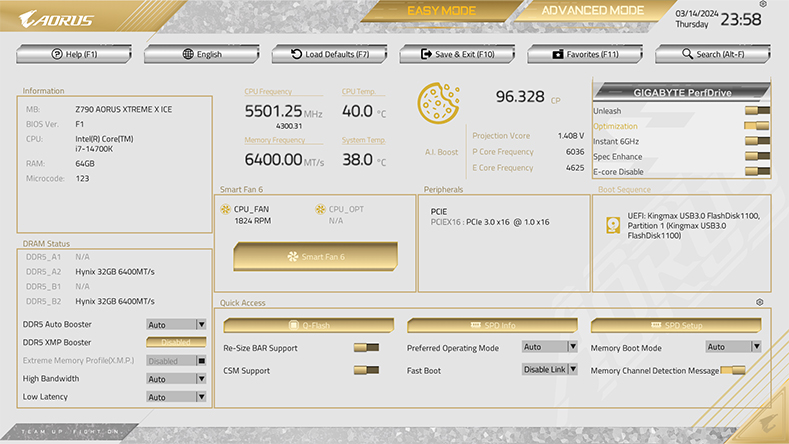
Task: Click the settings gear near the clock
Action: 763,4
